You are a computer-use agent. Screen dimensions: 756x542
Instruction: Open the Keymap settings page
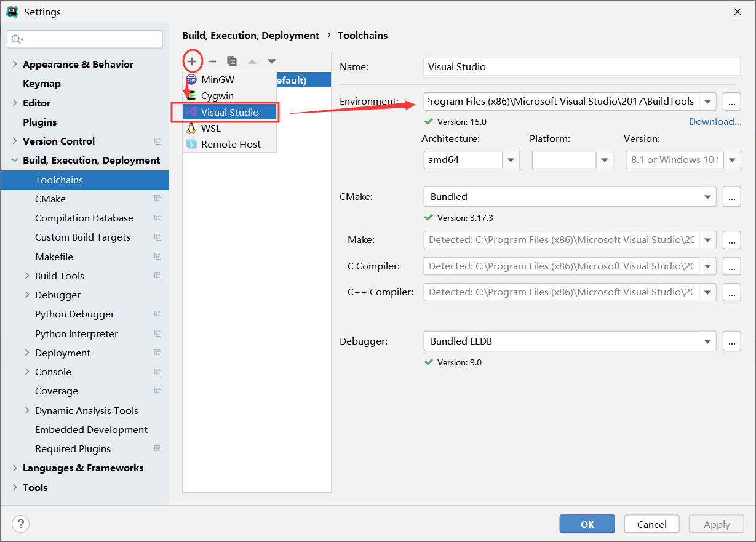tap(42, 83)
